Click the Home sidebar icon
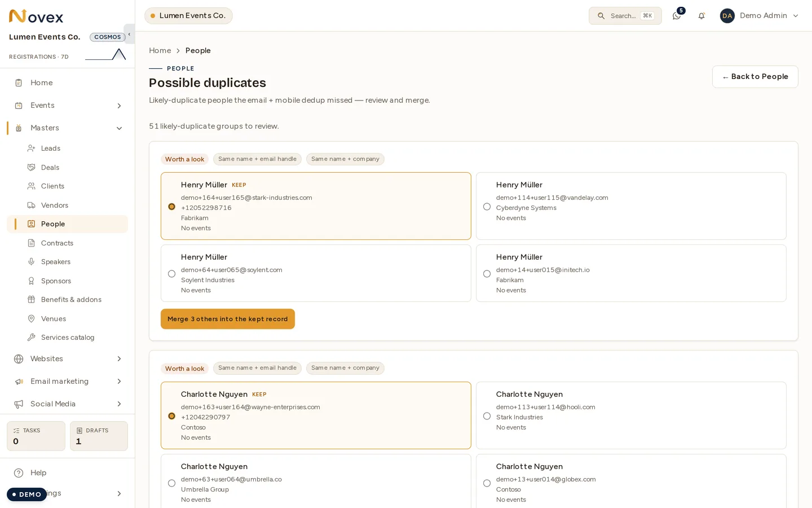 (x=19, y=83)
